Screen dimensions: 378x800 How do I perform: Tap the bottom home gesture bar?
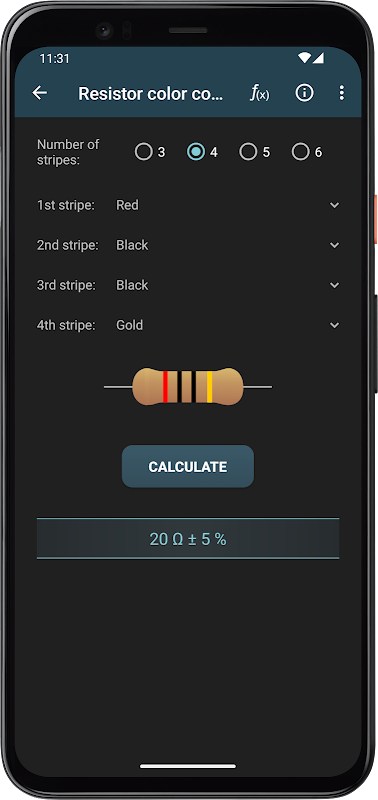(x=188, y=766)
